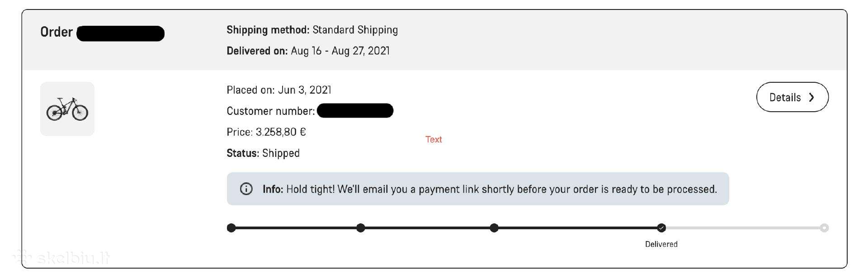868x279 pixels.
Task: Click the redacted order number
Action: [x=121, y=33]
